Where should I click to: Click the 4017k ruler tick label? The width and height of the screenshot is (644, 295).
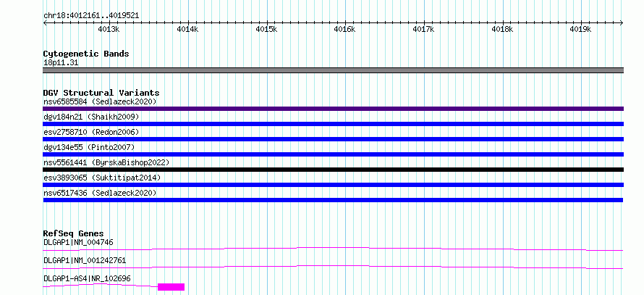pos(423,29)
